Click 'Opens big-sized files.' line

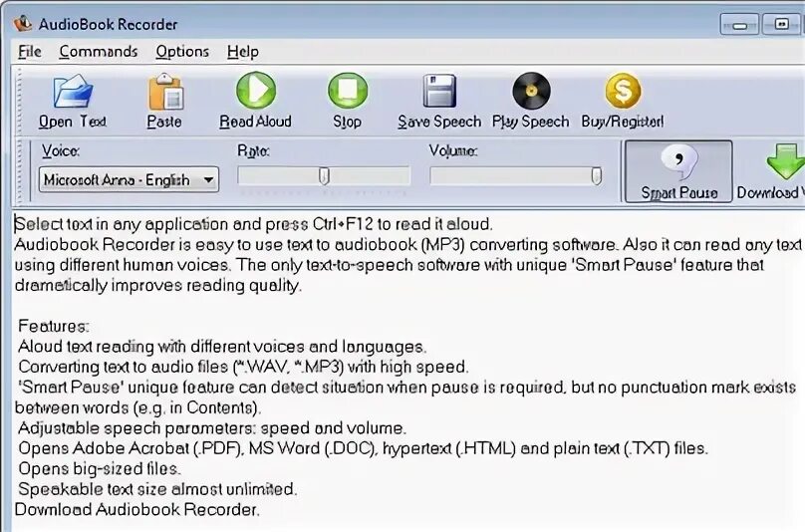tap(99, 468)
